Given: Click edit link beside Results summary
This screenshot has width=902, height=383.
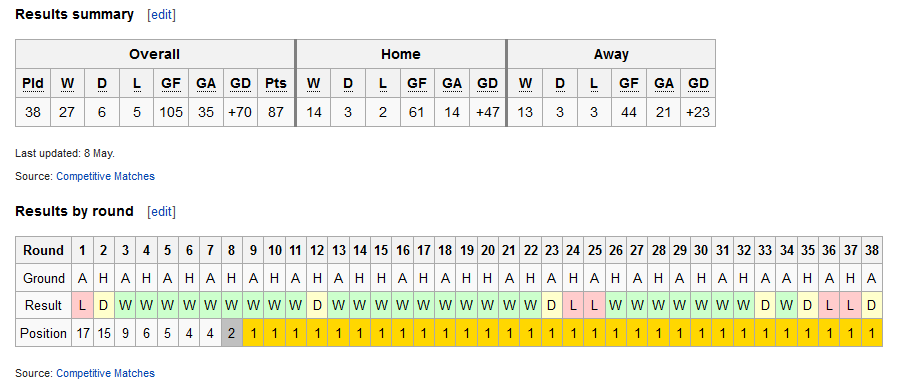Looking at the screenshot, I should [161, 16].
